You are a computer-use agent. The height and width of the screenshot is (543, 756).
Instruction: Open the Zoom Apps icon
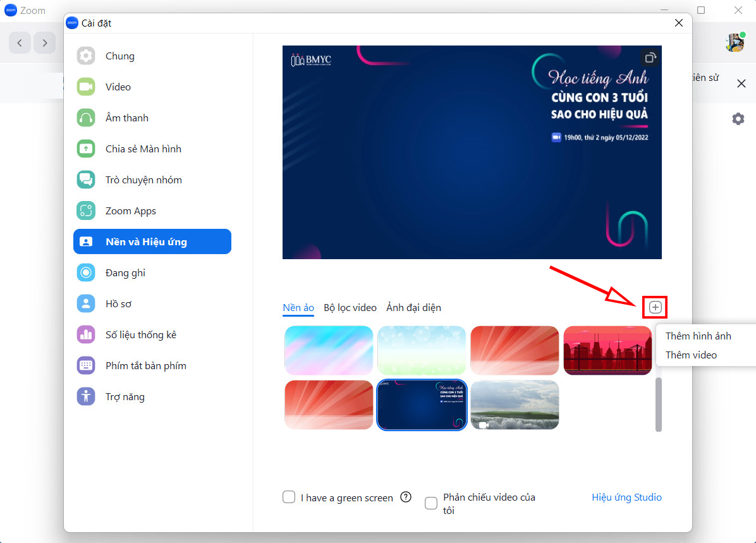coord(86,210)
